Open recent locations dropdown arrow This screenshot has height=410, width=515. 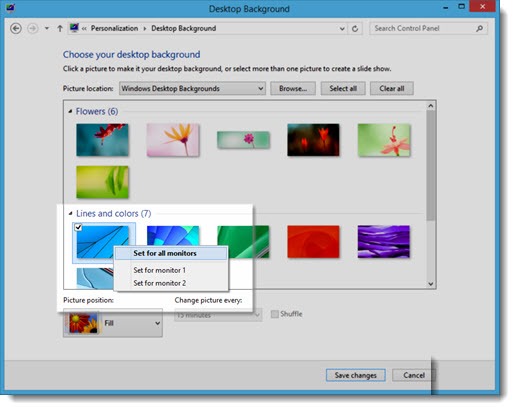(x=47, y=29)
